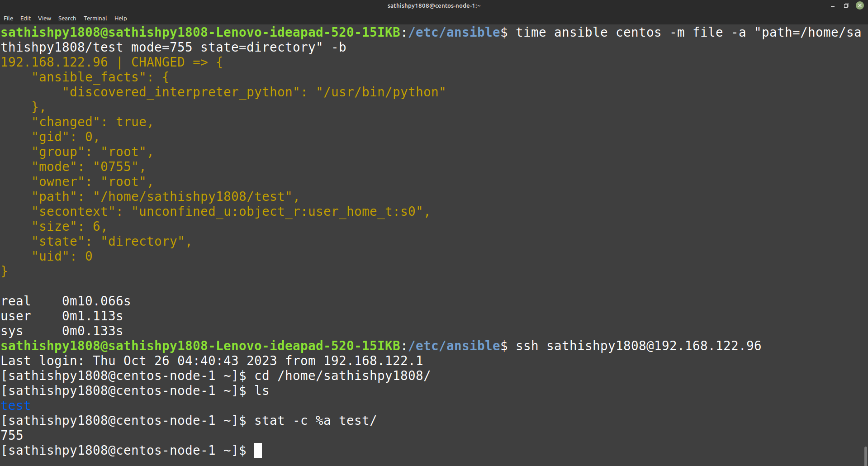The height and width of the screenshot is (466, 868).
Task: Click the 755 stat output line
Action: tap(12, 436)
